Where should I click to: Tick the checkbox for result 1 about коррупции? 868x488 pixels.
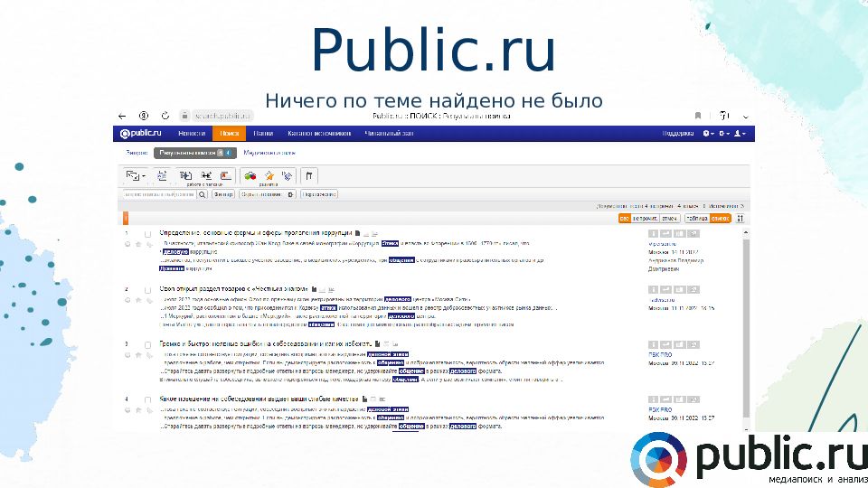pos(147,234)
